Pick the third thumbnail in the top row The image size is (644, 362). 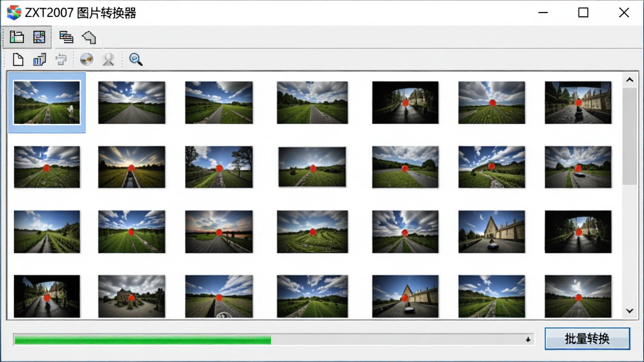219,102
